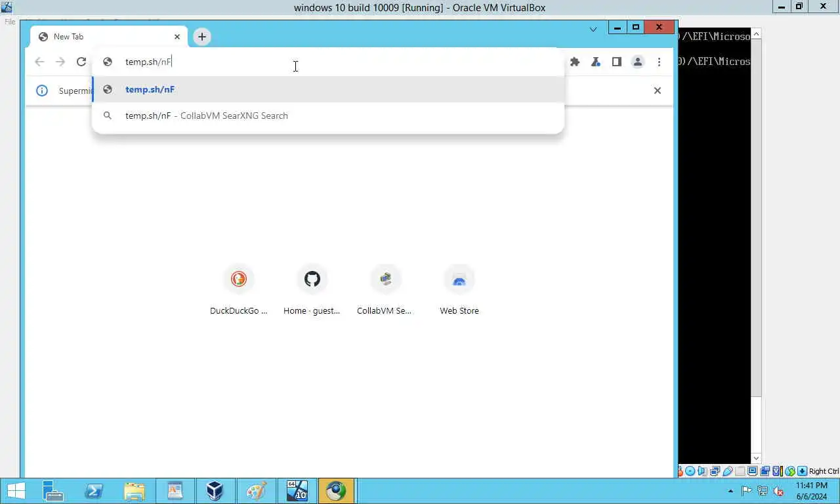Click the VirtualBox recording status icon
The image size is (840, 504).
click(765, 471)
